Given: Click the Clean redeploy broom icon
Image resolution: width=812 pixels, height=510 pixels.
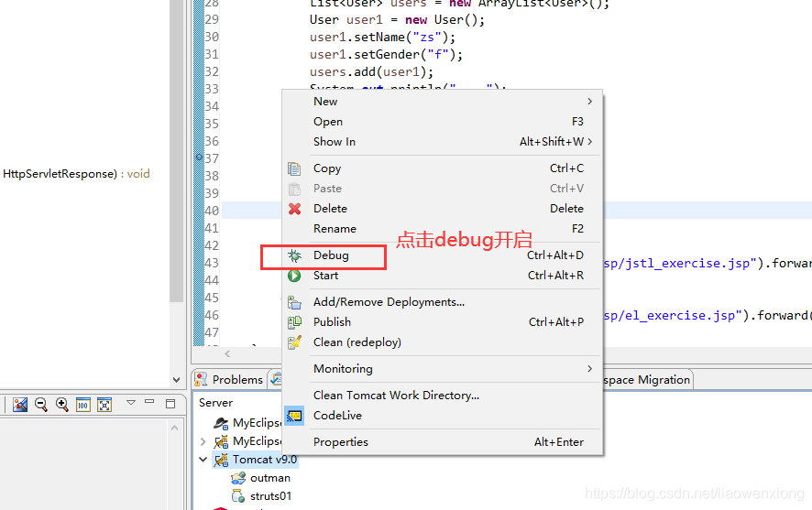Looking at the screenshot, I should [x=294, y=342].
